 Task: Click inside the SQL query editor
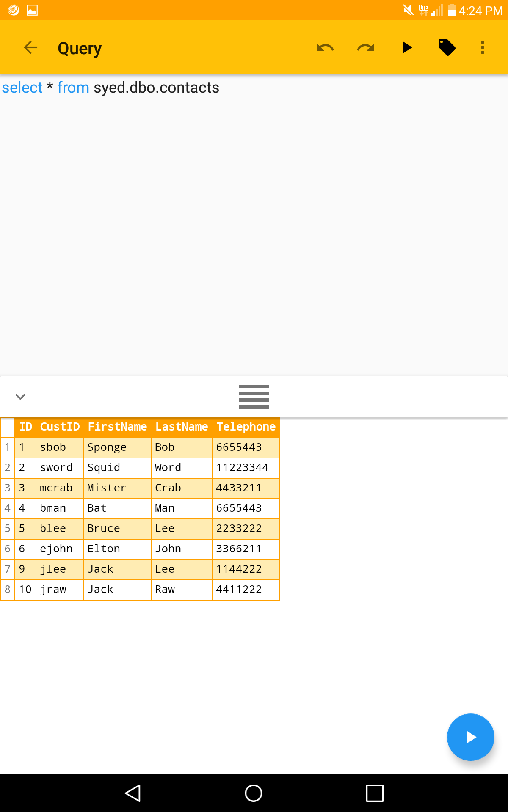point(254,225)
